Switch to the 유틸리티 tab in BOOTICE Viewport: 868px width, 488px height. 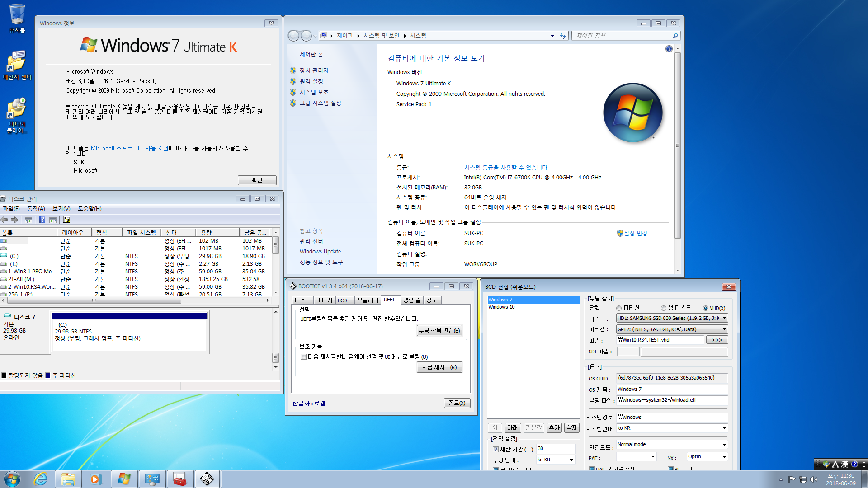tap(368, 300)
